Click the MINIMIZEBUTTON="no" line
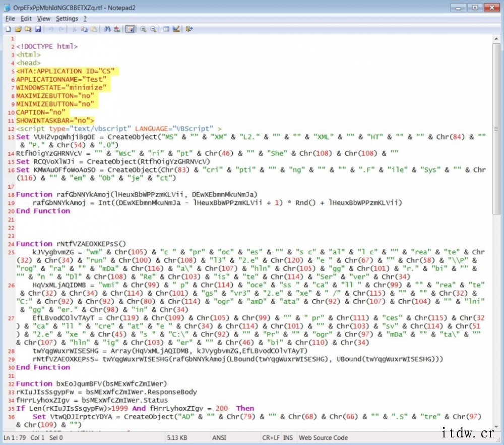504x445 pixels. pos(55,104)
